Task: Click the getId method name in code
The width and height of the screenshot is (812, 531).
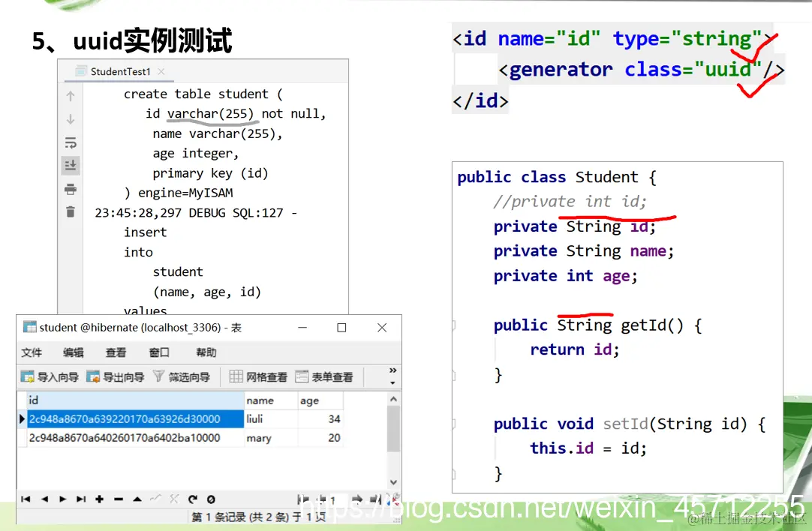Action: tap(645, 325)
